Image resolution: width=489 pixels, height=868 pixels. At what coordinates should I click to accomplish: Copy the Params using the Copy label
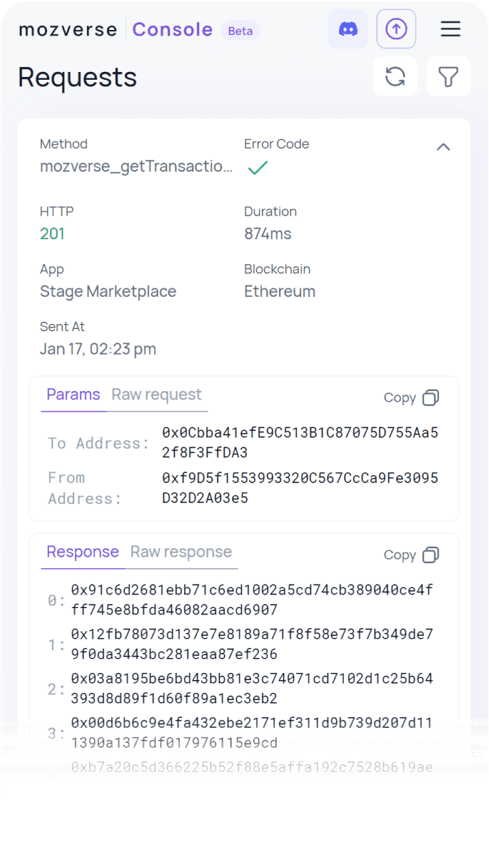click(399, 398)
